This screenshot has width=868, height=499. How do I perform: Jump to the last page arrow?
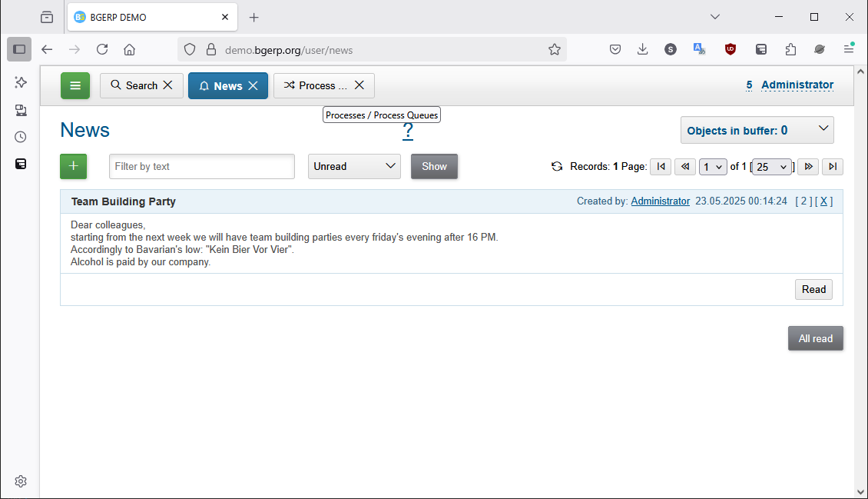[x=832, y=166]
